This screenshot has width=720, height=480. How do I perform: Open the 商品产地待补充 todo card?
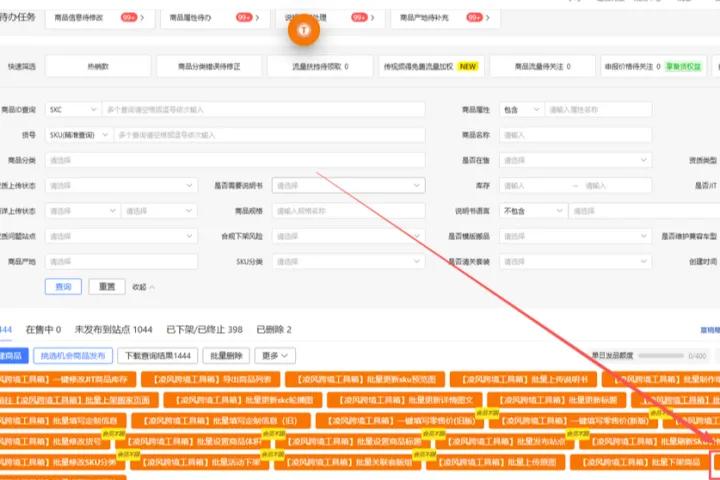pos(445,18)
